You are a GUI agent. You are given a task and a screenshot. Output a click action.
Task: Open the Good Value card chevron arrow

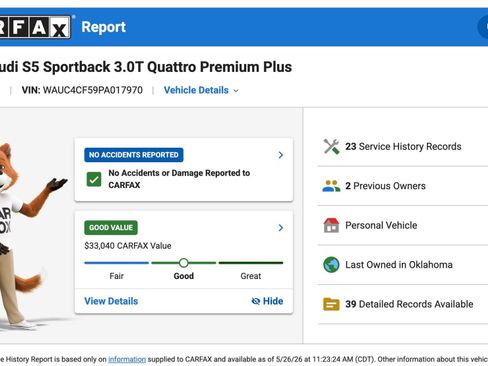(281, 228)
